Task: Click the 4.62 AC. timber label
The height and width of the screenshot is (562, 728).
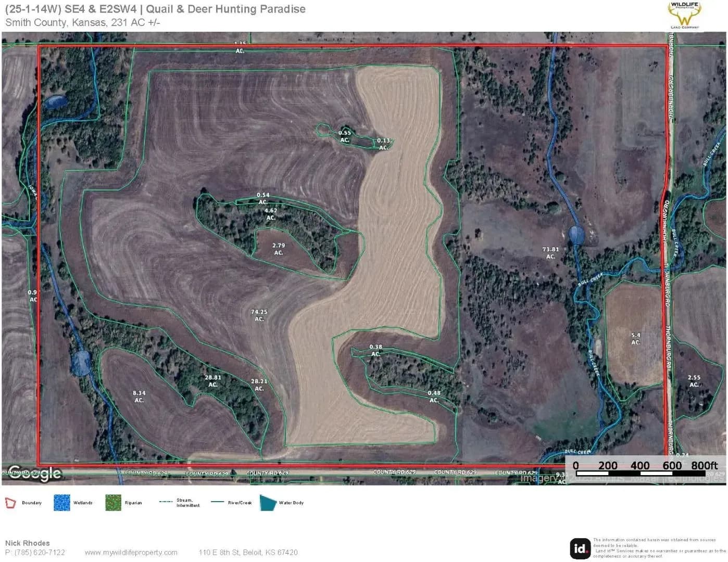Action: tap(271, 214)
